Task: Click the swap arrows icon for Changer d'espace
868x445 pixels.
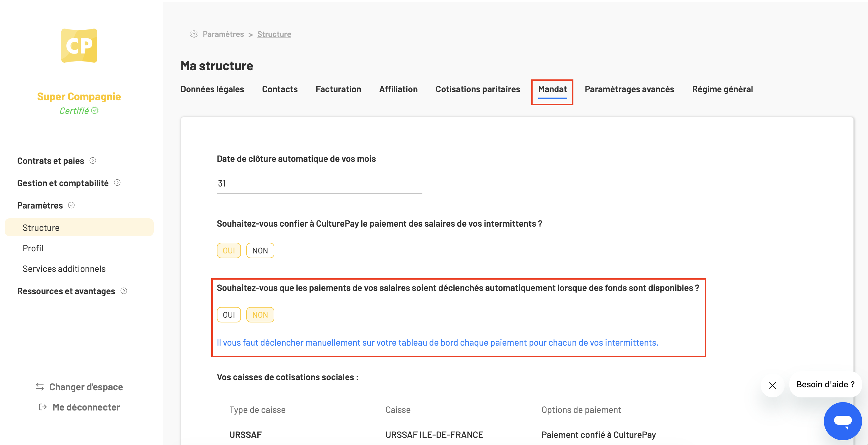Action: 40,387
